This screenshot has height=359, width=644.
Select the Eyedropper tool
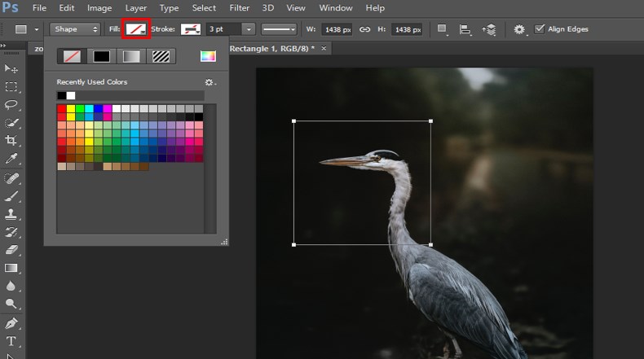click(x=11, y=159)
